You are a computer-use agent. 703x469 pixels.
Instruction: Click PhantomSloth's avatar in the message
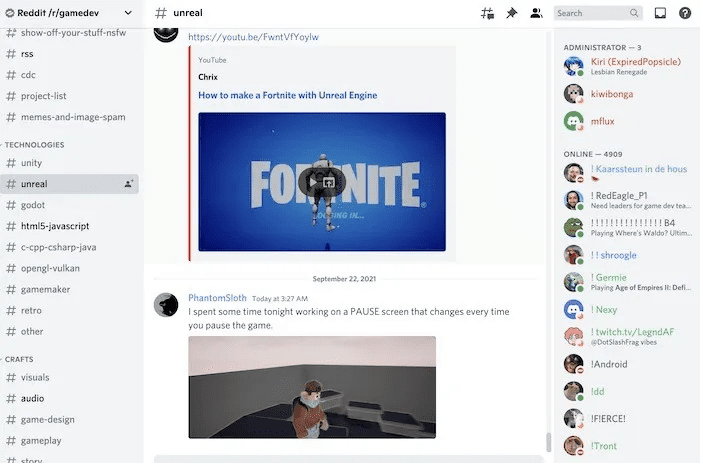coord(166,305)
